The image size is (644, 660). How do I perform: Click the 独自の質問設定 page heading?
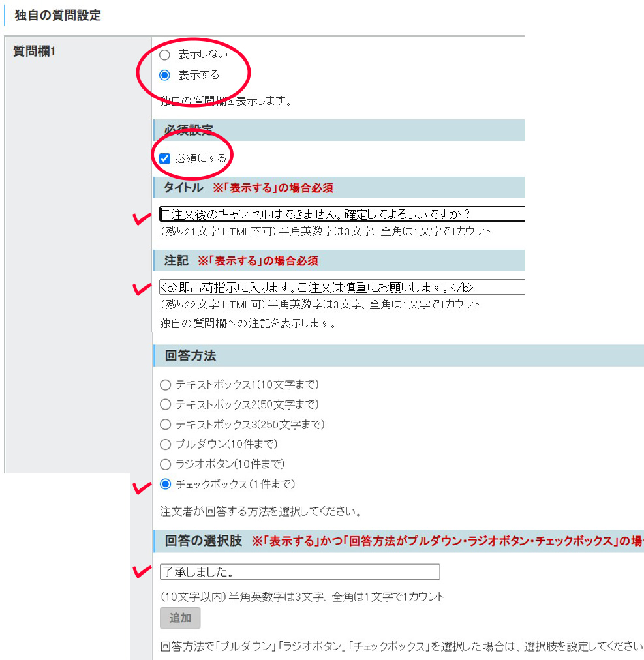tap(58, 16)
